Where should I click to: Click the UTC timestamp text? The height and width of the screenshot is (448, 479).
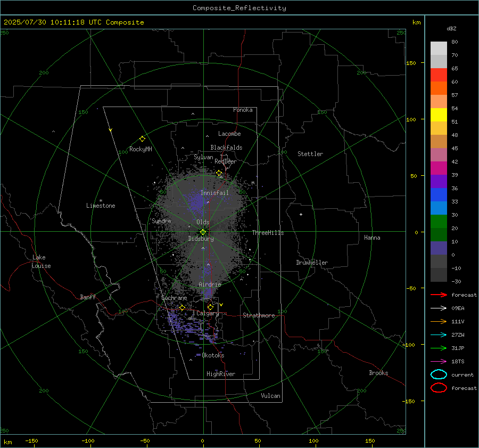point(73,22)
